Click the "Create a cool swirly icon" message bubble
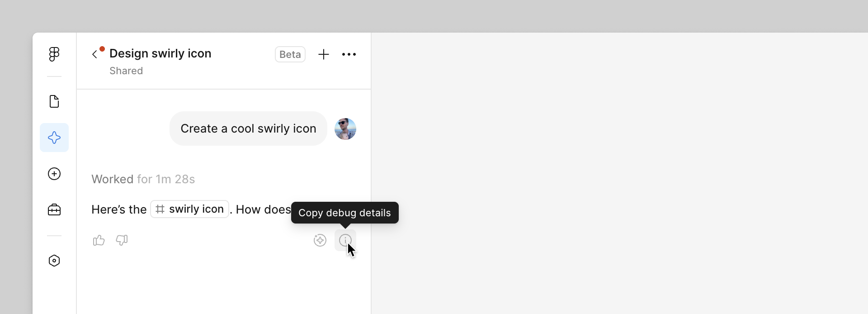The image size is (868, 314). (248, 128)
